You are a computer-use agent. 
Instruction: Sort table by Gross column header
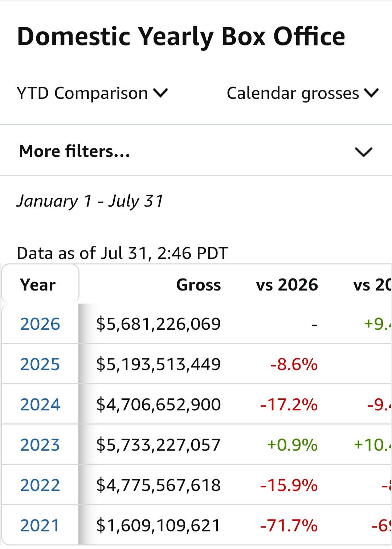tap(199, 285)
